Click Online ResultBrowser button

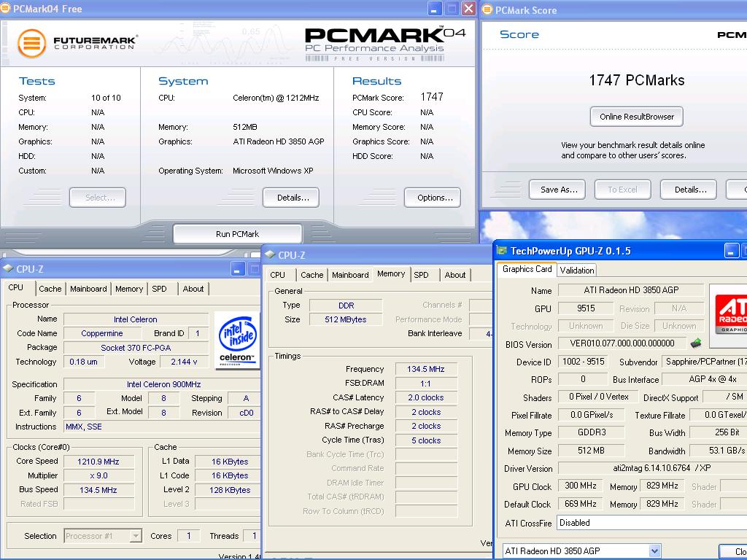(636, 117)
